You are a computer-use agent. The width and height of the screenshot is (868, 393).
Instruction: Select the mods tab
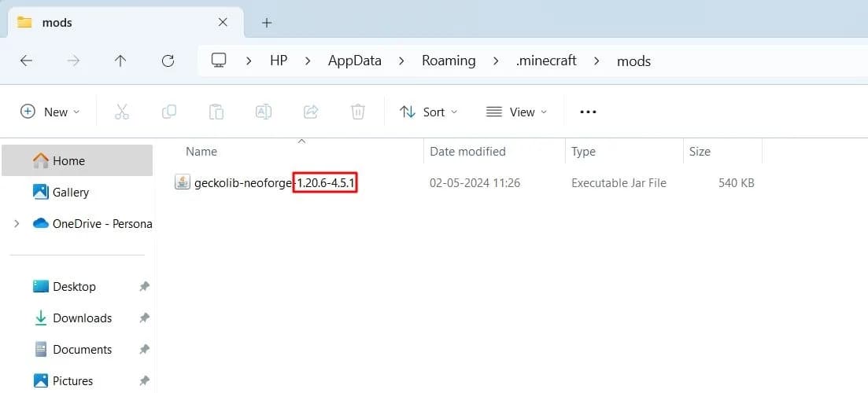pos(126,23)
